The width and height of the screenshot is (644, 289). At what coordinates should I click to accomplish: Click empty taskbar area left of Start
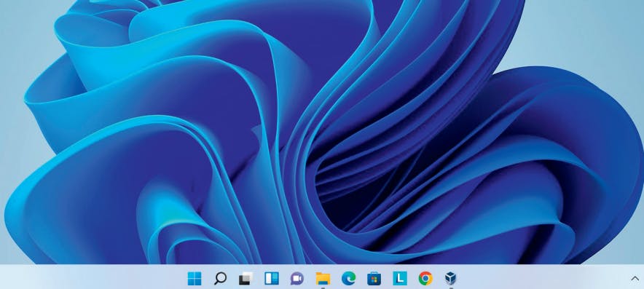coord(90,277)
